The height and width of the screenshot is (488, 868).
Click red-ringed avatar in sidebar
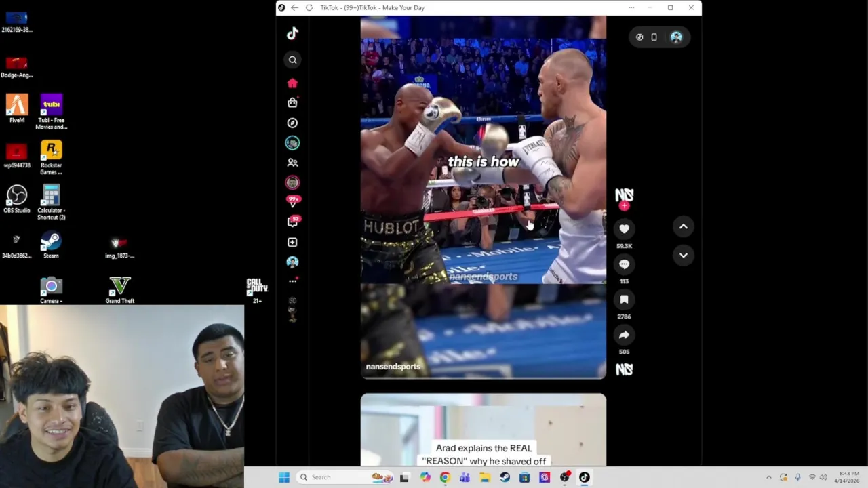tap(292, 182)
